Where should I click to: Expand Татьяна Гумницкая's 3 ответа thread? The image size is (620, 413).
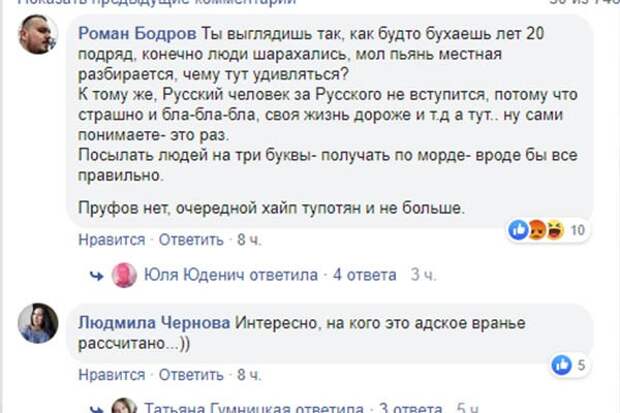(x=411, y=407)
